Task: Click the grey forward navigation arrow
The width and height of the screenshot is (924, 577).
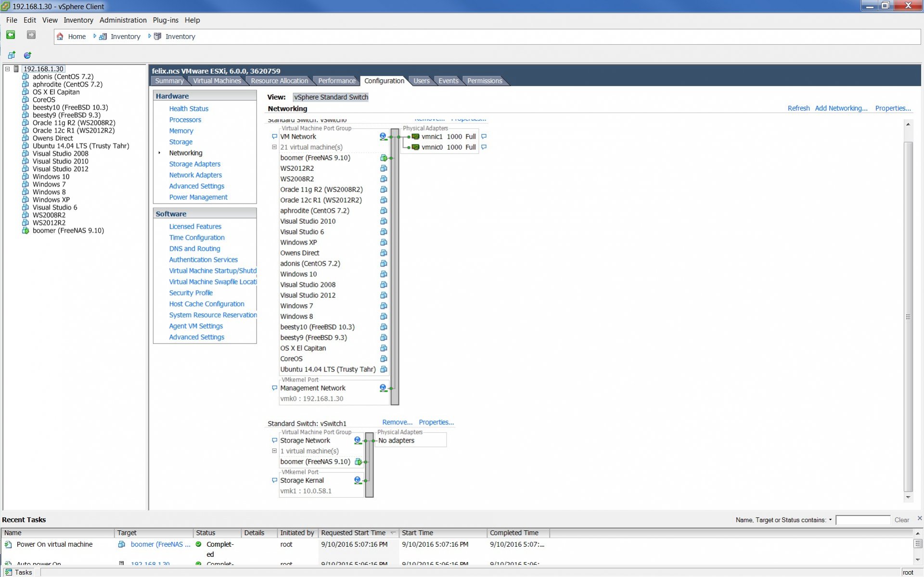Action: [31, 35]
